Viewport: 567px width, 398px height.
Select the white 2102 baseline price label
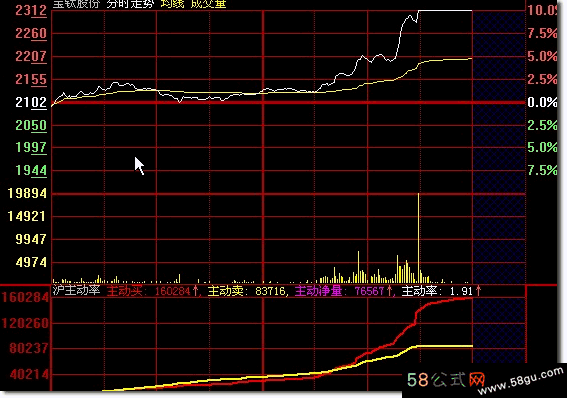(x=31, y=102)
